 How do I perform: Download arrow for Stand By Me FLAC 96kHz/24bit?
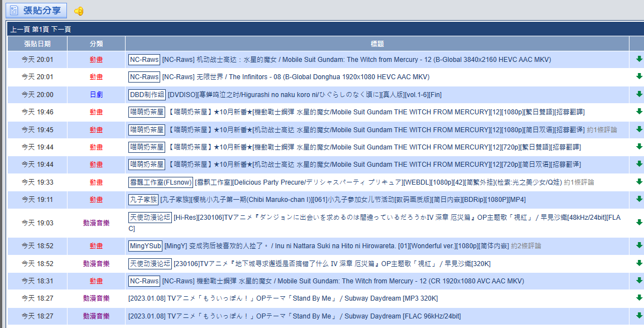(x=639, y=315)
